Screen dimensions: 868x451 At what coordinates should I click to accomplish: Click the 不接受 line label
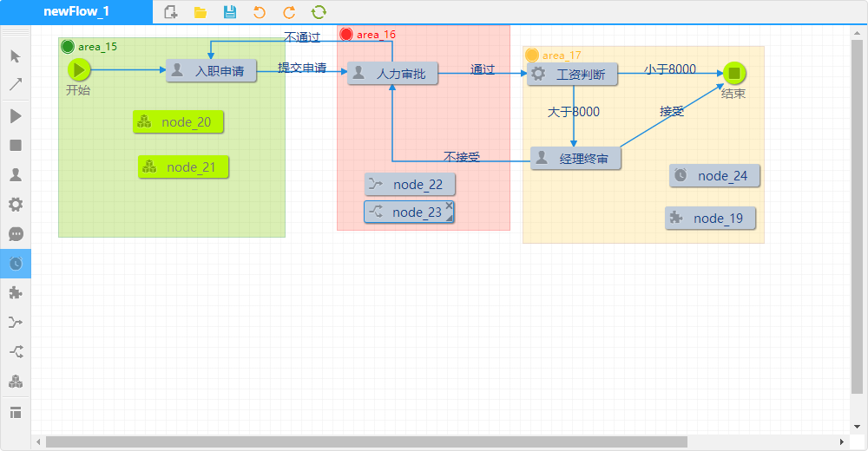(462, 157)
